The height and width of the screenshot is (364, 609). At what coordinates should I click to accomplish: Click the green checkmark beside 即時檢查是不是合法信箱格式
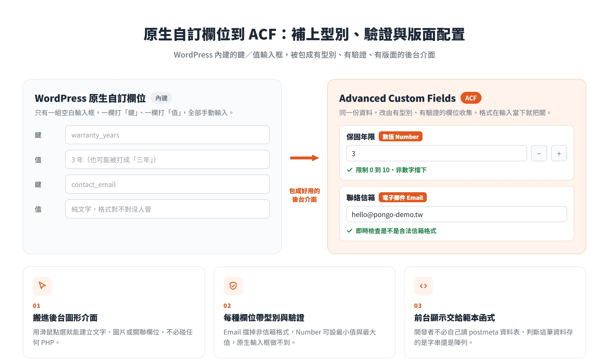tap(349, 231)
